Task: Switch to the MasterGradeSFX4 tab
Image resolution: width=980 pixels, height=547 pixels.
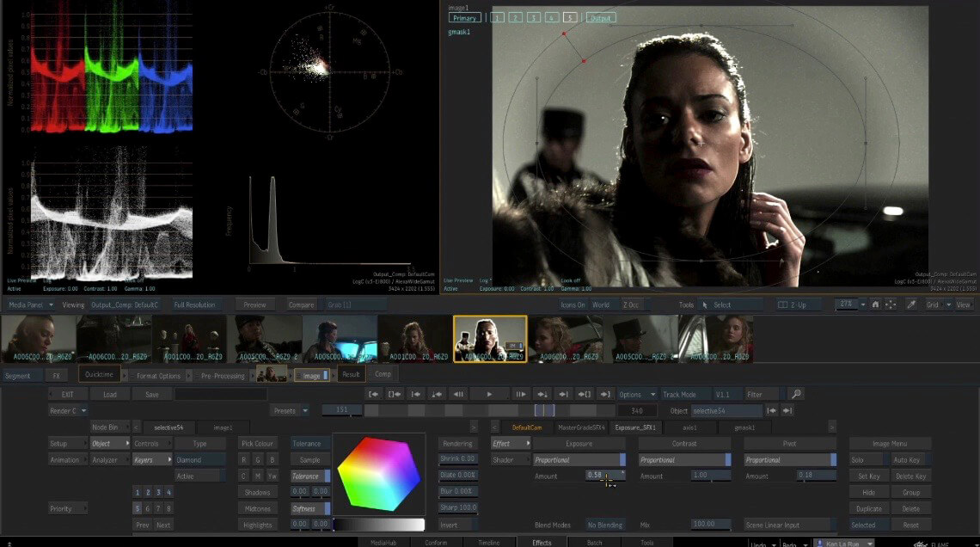Action: (x=580, y=427)
